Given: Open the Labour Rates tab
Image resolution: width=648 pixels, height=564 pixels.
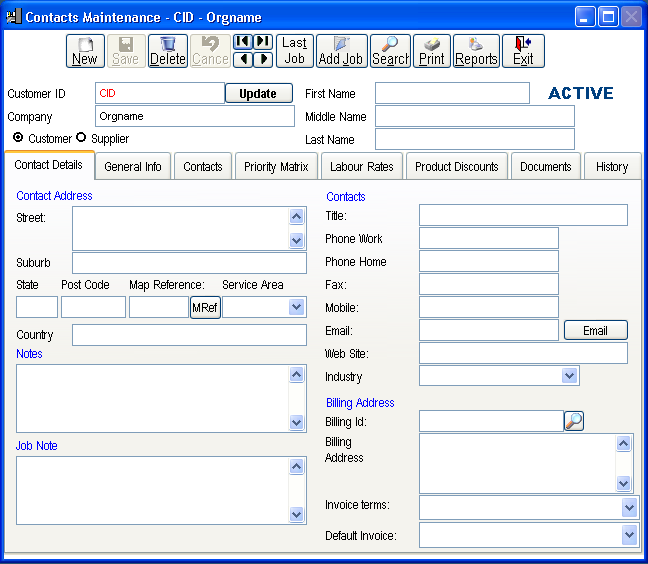Looking at the screenshot, I should point(362,167).
